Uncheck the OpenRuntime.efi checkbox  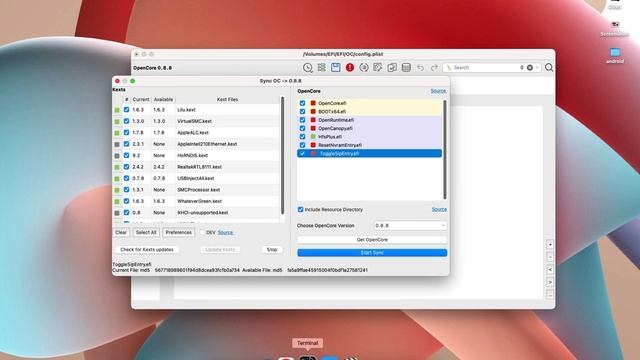(302, 120)
